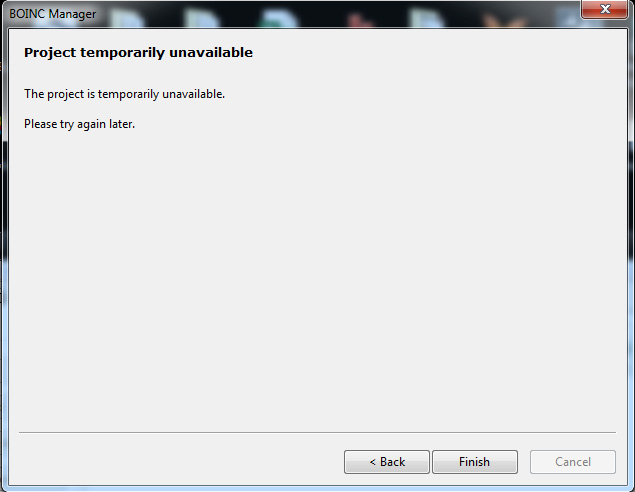Viewport: 635px width, 492px height.
Task: Go back using the "< Back" button
Action: 387,462
